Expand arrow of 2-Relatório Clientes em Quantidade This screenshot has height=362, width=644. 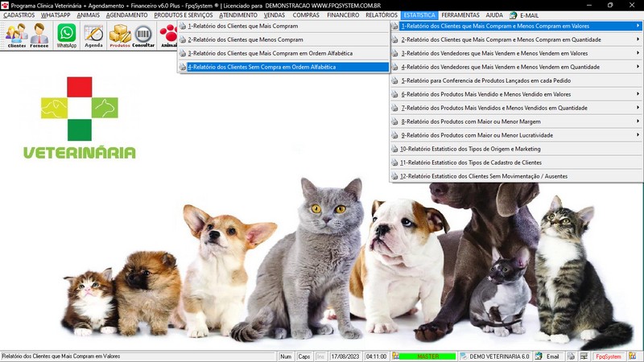tap(638, 39)
